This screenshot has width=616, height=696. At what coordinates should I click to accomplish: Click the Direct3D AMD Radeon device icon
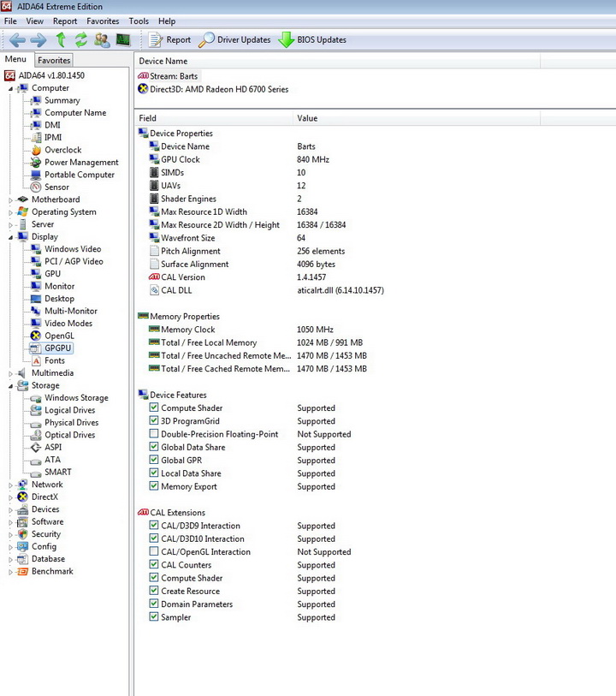[143, 89]
